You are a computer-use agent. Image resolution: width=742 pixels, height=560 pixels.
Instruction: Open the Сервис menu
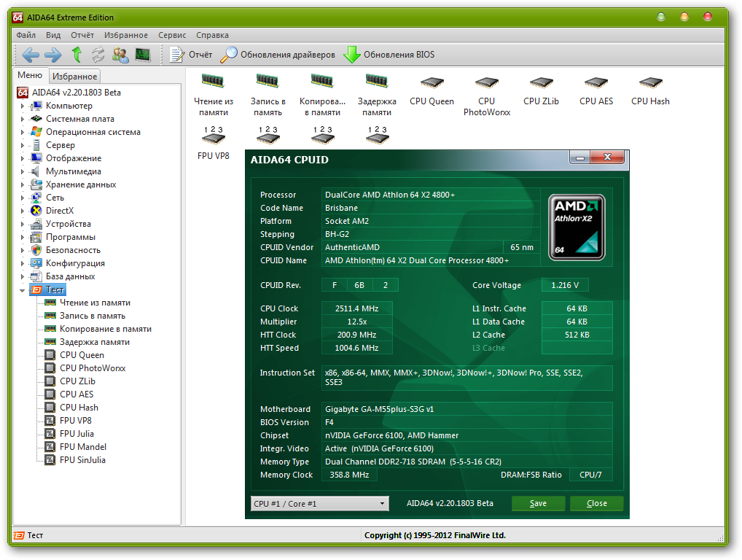[172, 35]
